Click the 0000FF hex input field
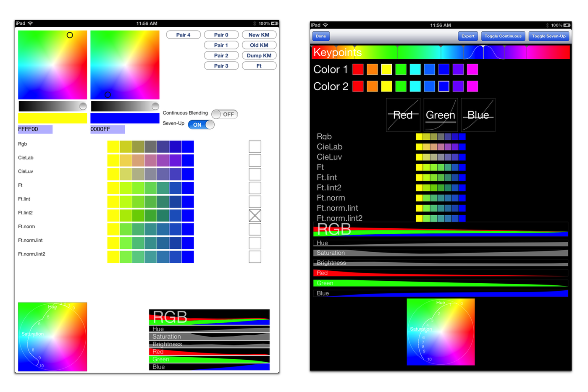The height and width of the screenshot is (392, 588). [x=107, y=129]
